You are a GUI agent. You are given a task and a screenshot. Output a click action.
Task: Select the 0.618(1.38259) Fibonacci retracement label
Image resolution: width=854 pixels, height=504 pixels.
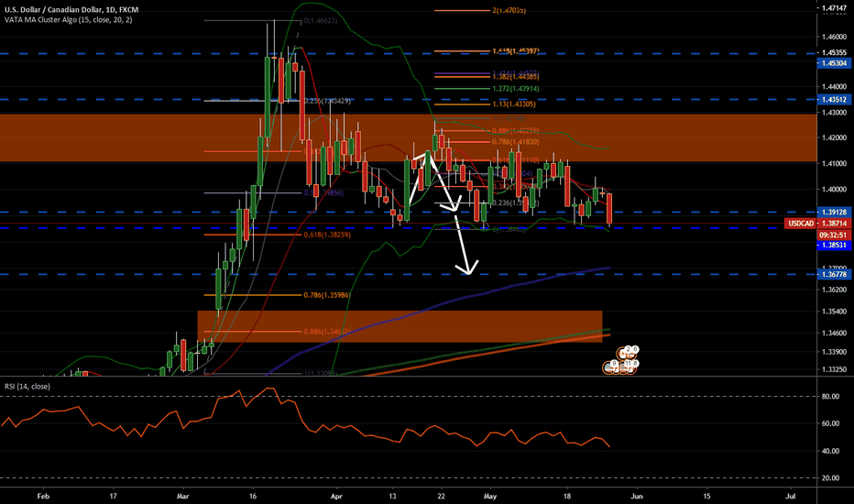(327, 235)
